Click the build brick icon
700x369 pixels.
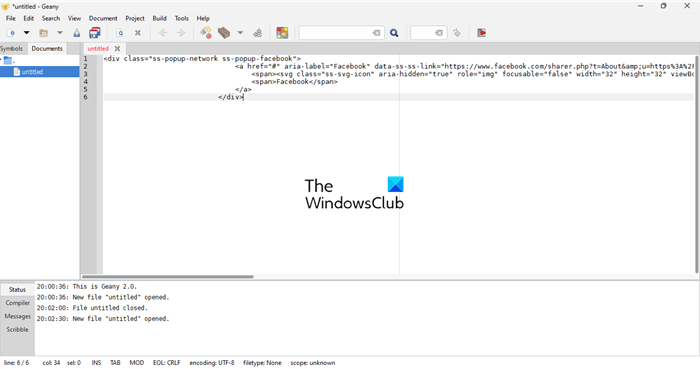point(224,33)
